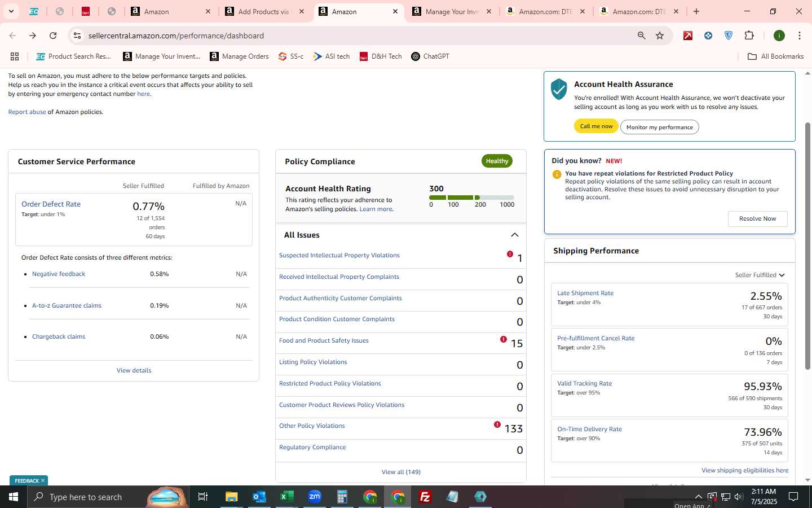Open ASI tech bookmark
The image size is (812, 508).
332,56
